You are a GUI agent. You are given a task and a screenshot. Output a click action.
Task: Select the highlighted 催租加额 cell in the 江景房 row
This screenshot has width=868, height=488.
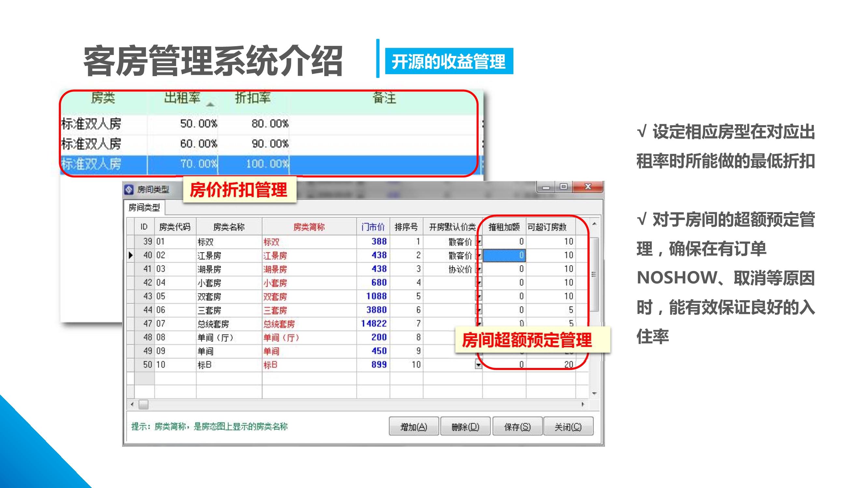coord(504,255)
